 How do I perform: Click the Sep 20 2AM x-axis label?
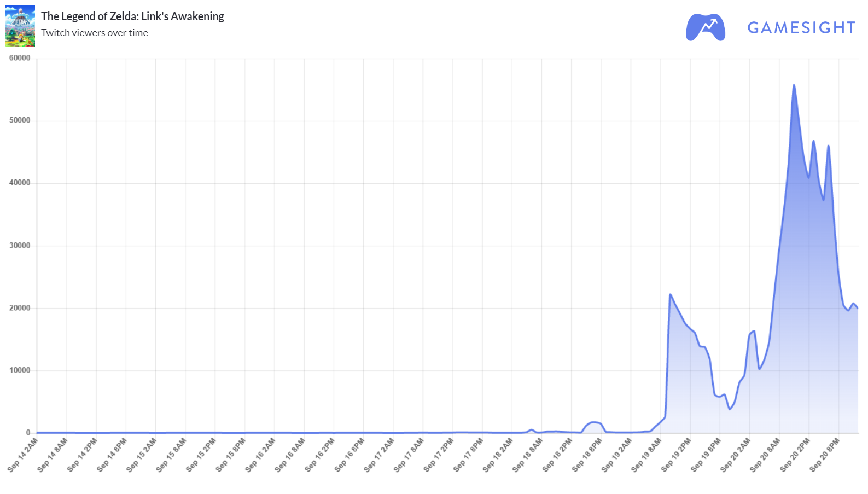(x=736, y=455)
